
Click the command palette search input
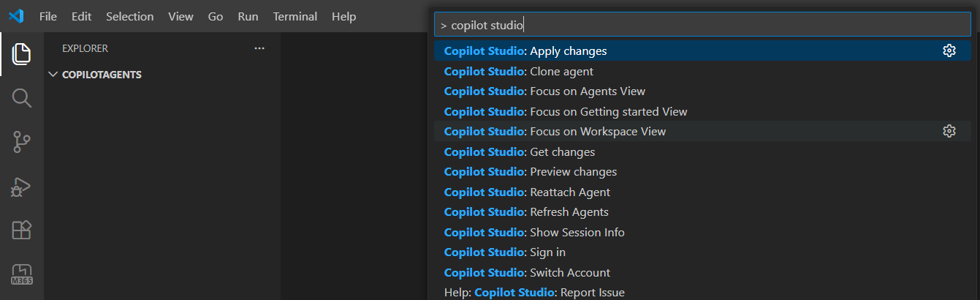pos(702,25)
